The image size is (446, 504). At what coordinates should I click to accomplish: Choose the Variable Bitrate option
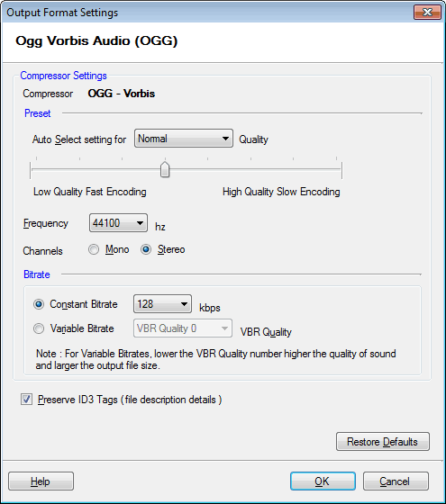coord(39,328)
